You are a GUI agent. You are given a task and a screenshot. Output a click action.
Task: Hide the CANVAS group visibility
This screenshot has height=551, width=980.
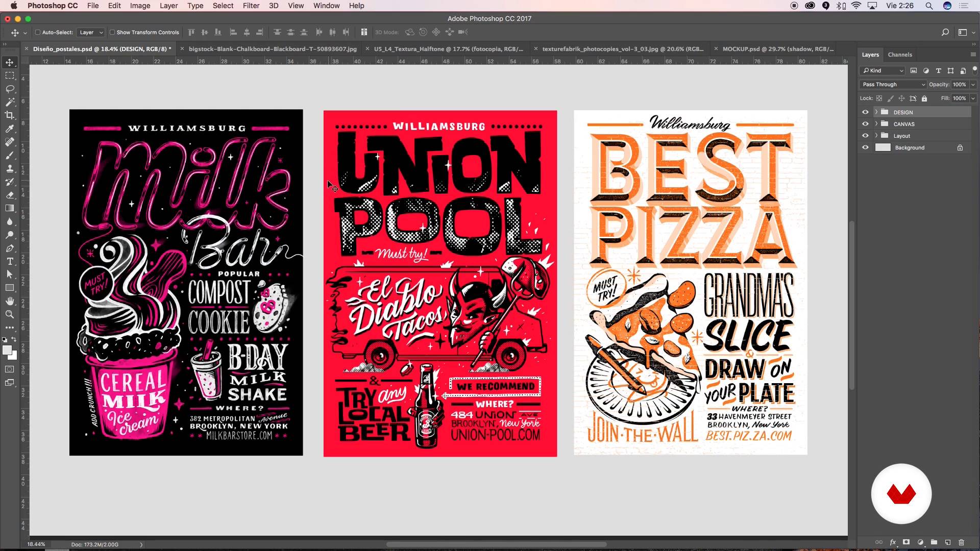tap(865, 124)
